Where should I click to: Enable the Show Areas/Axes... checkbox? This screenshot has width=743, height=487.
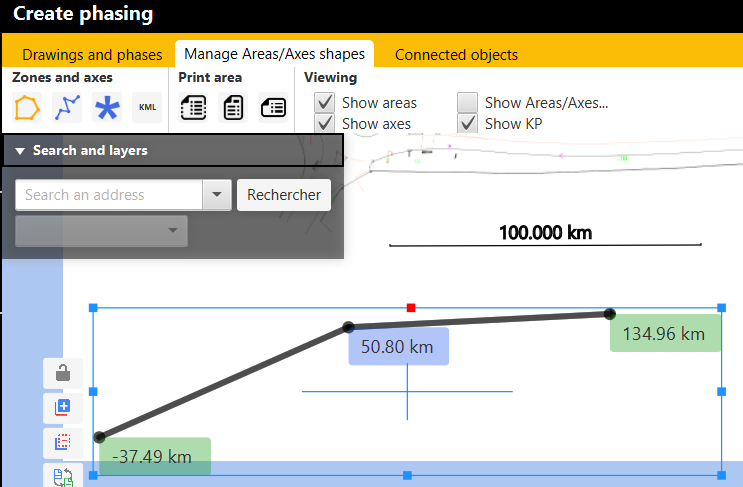tap(467, 103)
